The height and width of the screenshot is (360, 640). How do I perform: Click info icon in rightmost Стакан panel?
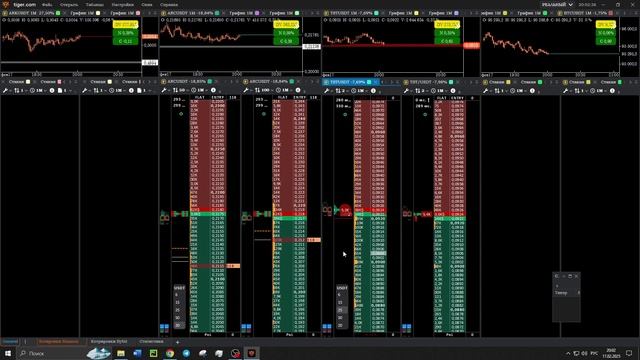coord(612,90)
